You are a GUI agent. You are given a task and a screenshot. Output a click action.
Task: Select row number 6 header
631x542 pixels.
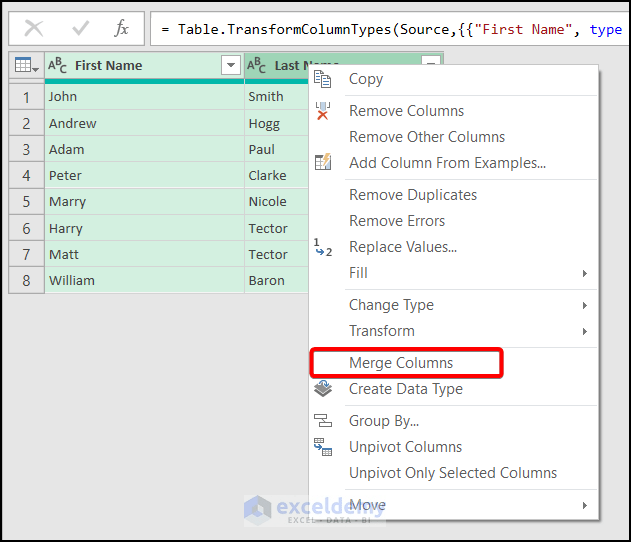[26, 228]
